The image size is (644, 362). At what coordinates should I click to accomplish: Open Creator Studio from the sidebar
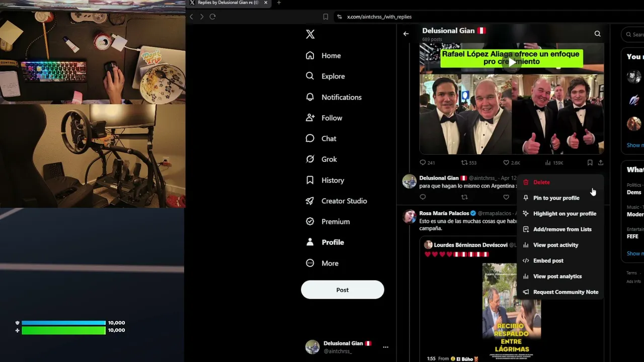[336, 201]
